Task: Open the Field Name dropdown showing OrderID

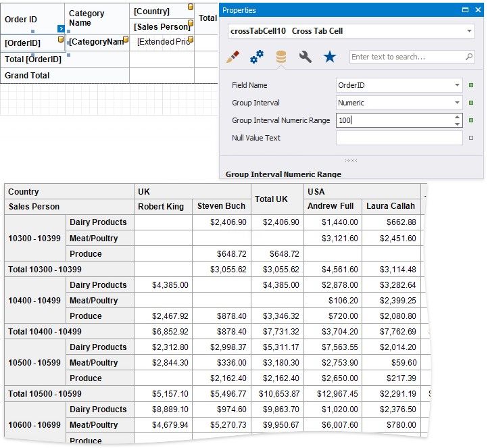Action: coord(458,85)
